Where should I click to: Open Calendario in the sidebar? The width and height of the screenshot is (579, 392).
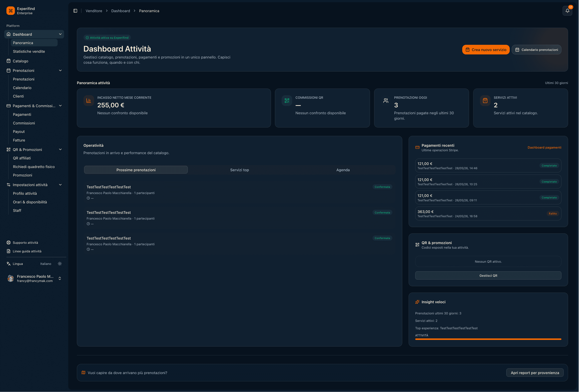pyautogui.click(x=34, y=88)
